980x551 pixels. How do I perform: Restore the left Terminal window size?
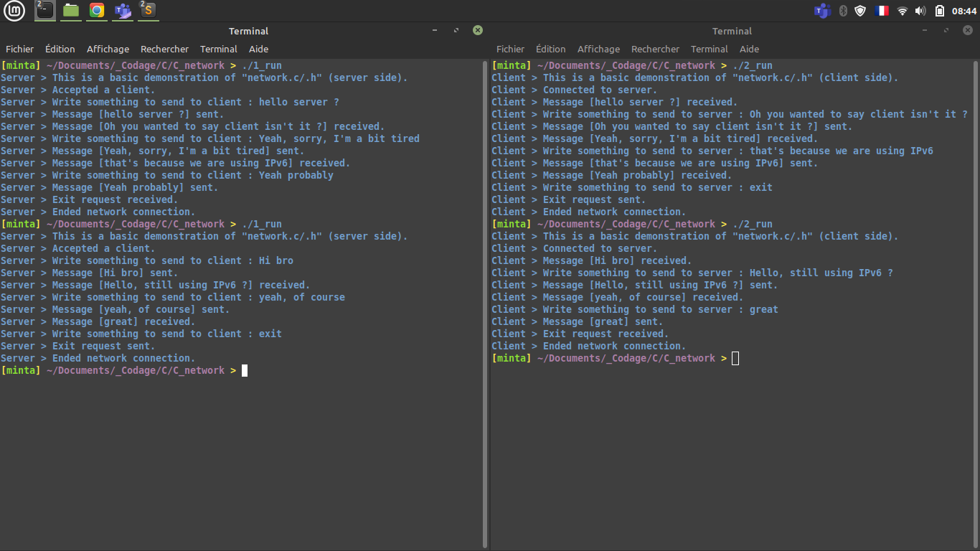(x=456, y=31)
